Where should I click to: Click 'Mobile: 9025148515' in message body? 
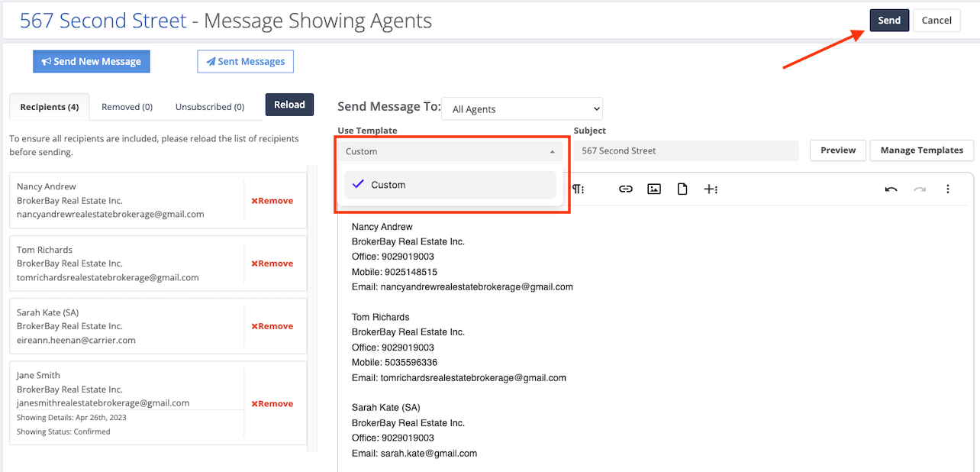point(395,272)
